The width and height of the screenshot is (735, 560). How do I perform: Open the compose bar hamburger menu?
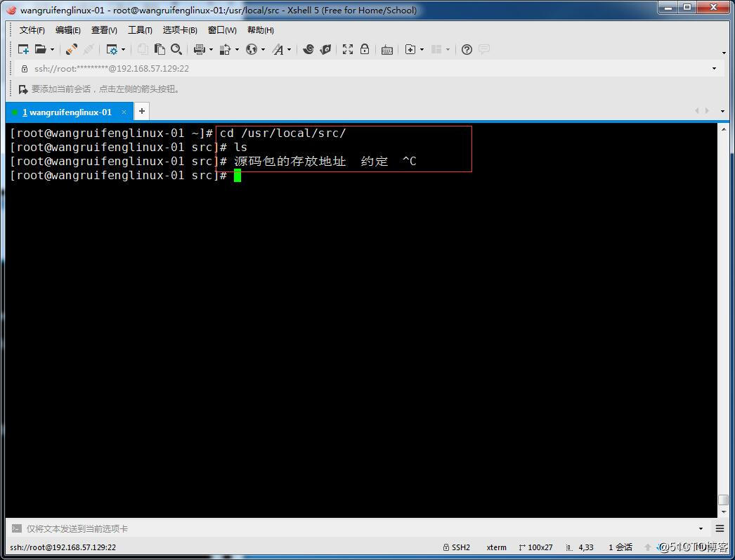[x=720, y=528]
